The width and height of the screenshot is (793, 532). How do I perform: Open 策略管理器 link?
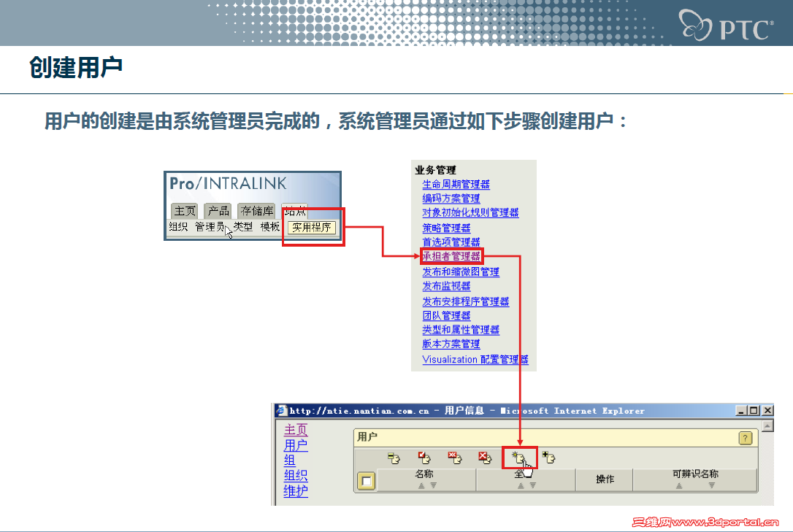(x=446, y=228)
